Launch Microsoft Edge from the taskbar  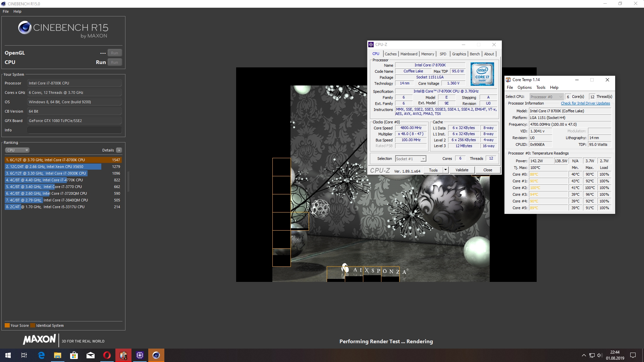41,355
